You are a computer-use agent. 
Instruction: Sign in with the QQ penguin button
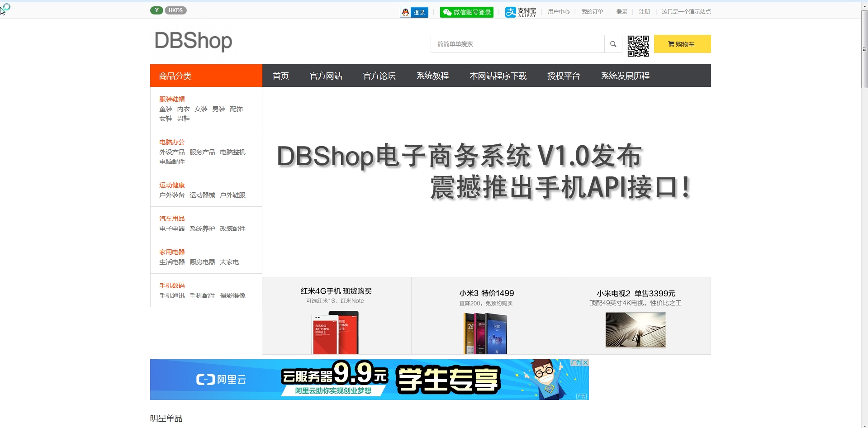pos(414,12)
